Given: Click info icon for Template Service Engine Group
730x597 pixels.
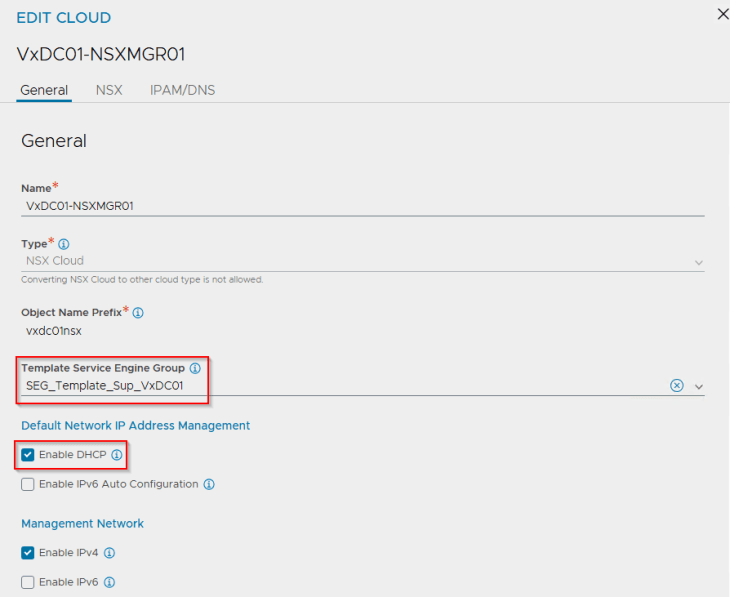Looking at the screenshot, I should (195, 368).
